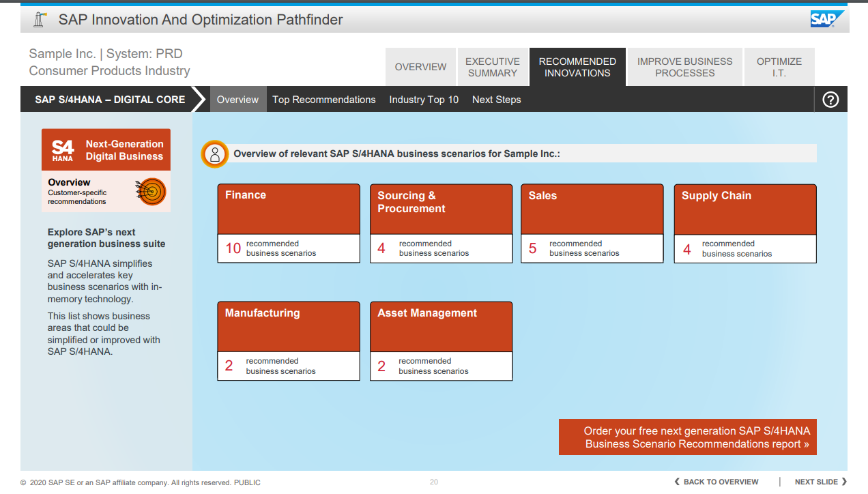Click 4 count under Sourcing & Procurement
This screenshot has width=868, height=494.
[381, 248]
